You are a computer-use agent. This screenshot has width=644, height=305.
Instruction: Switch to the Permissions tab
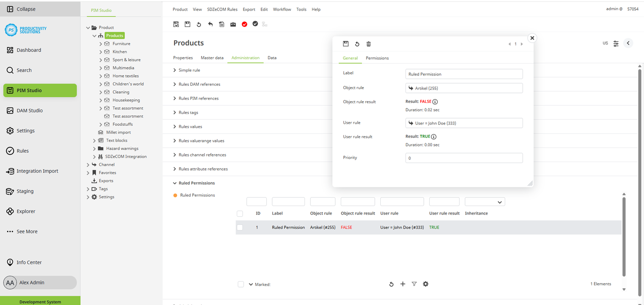point(377,58)
